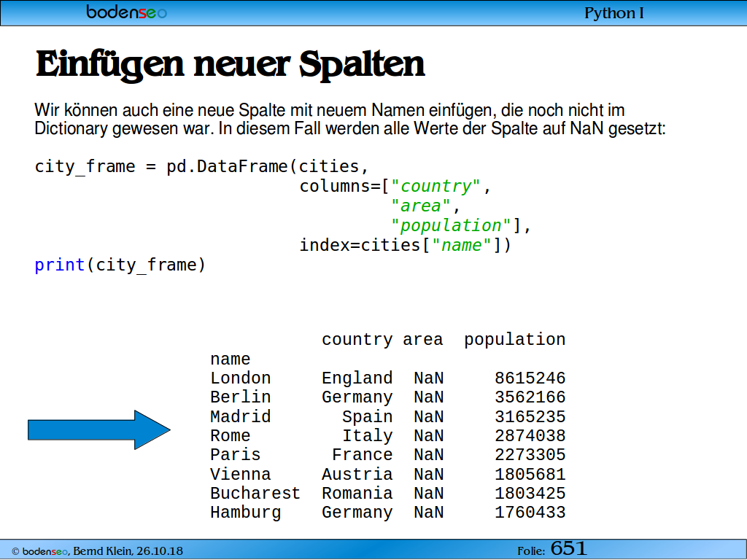
Task: Select the population value 3562166
Action: pos(530,397)
